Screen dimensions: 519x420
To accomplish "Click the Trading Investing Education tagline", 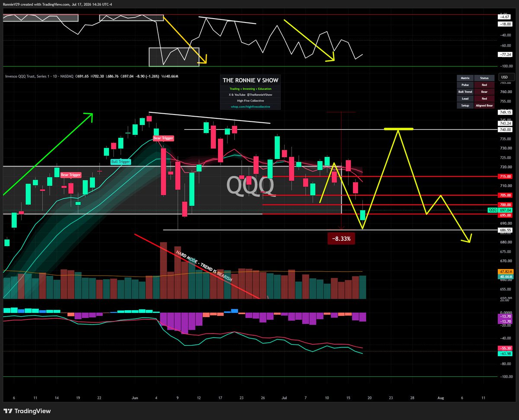I will coord(250,89).
